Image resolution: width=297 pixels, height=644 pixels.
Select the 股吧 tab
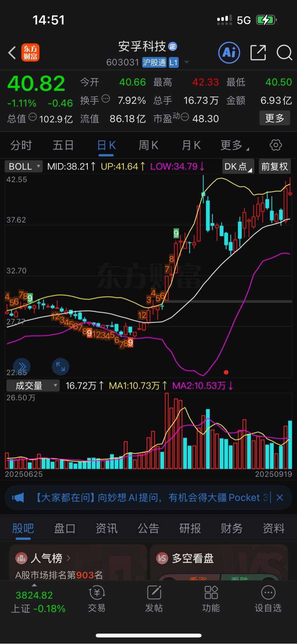pyautogui.click(x=23, y=529)
